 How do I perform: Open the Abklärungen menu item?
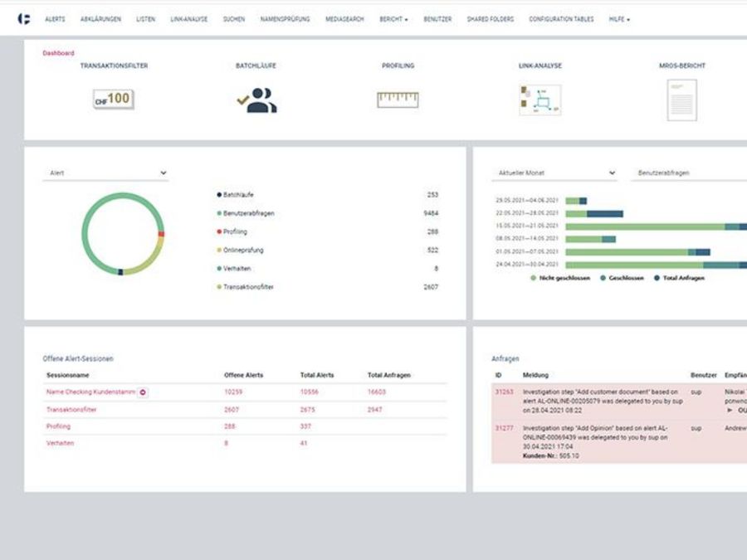coord(100,19)
